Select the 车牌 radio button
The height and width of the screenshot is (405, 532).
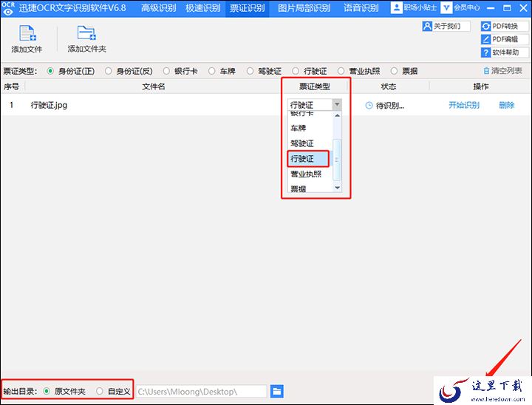[212, 71]
